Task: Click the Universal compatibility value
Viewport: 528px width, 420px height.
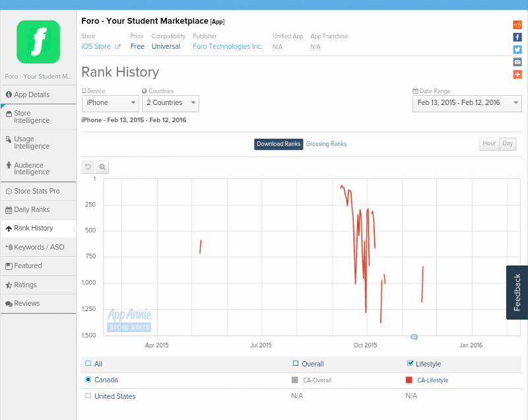Action: tap(166, 46)
